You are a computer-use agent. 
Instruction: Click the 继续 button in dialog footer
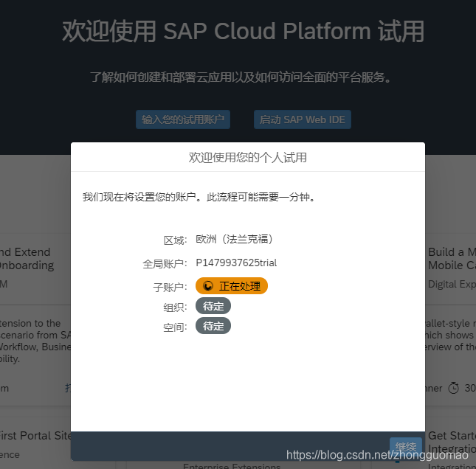point(406,447)
